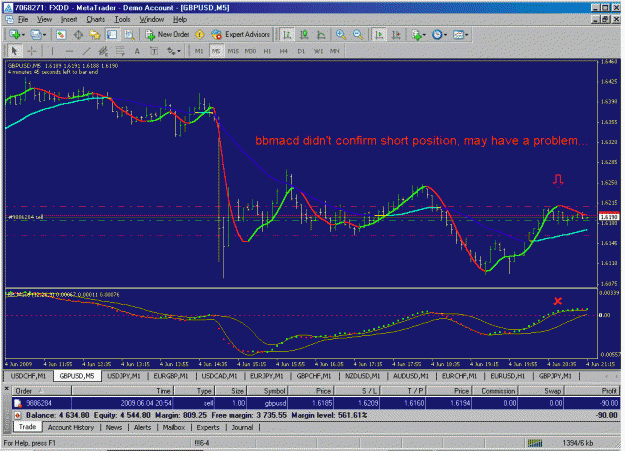Screen dimensions: 625x451
Task: Switch chart to M1 timeframe
Action: coord(199,51)
